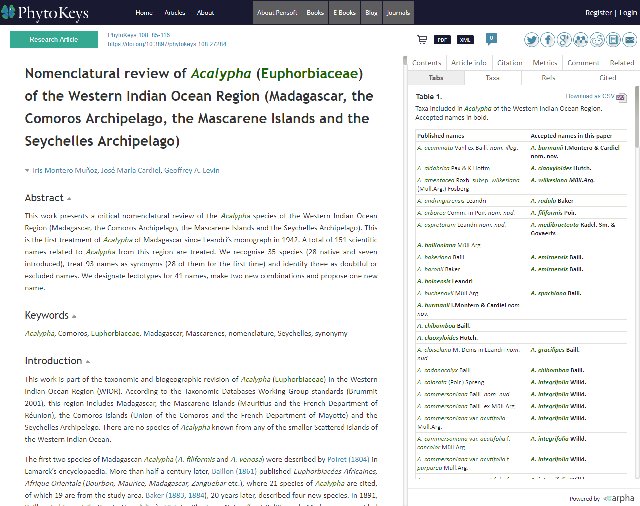640x506 pixels.
Task: Click author Geoffrey A. Levin
Action: click(x=192, y=171)
